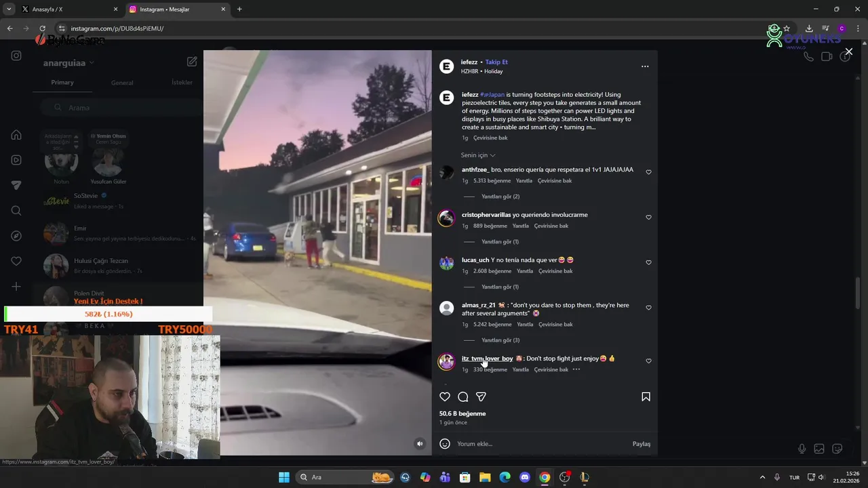Reload the page with browser refresh icon
The image size is (868, 488).
click(42, 28)
